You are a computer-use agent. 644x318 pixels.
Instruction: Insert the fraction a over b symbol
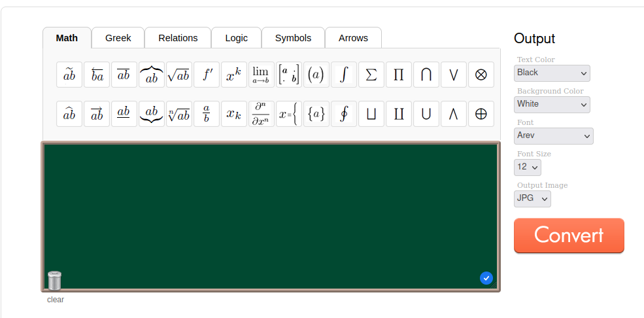point(207,114)
